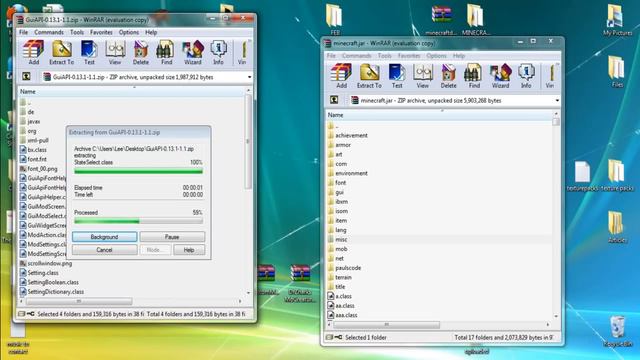640x360 pixels.
Task: Select misc folder in minecraft.jar
Action: point(337,240)
